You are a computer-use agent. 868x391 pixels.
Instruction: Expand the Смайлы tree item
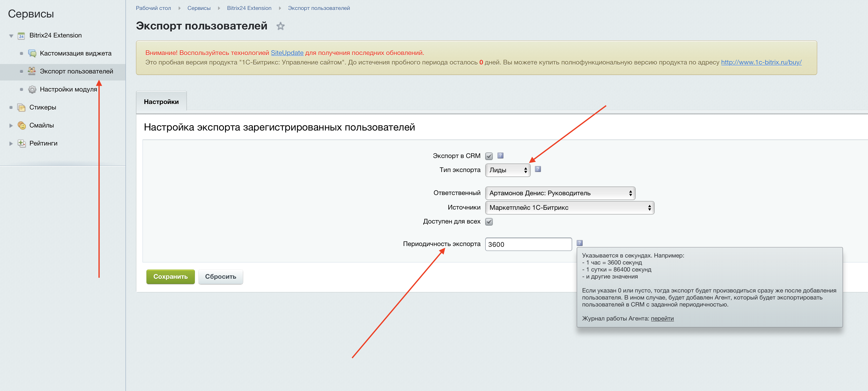tap(11, 125)
